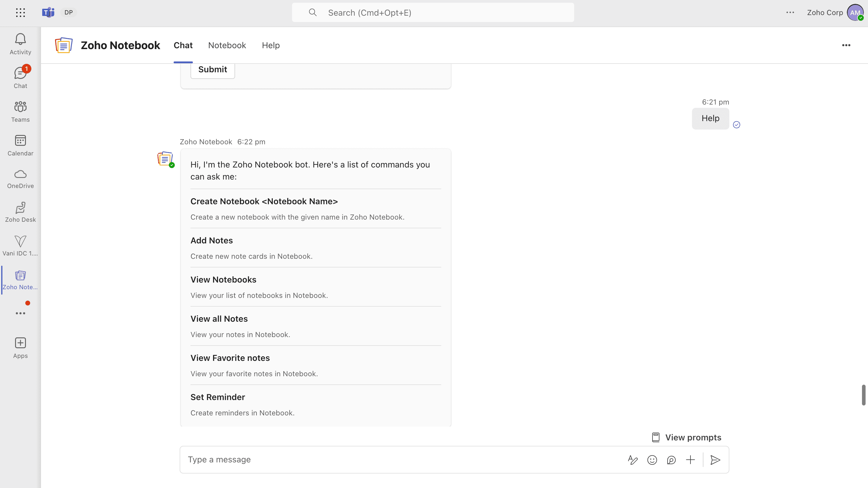
Task: Expand more sidebar apps ellipsis
Action: click(x=20, y=313)
